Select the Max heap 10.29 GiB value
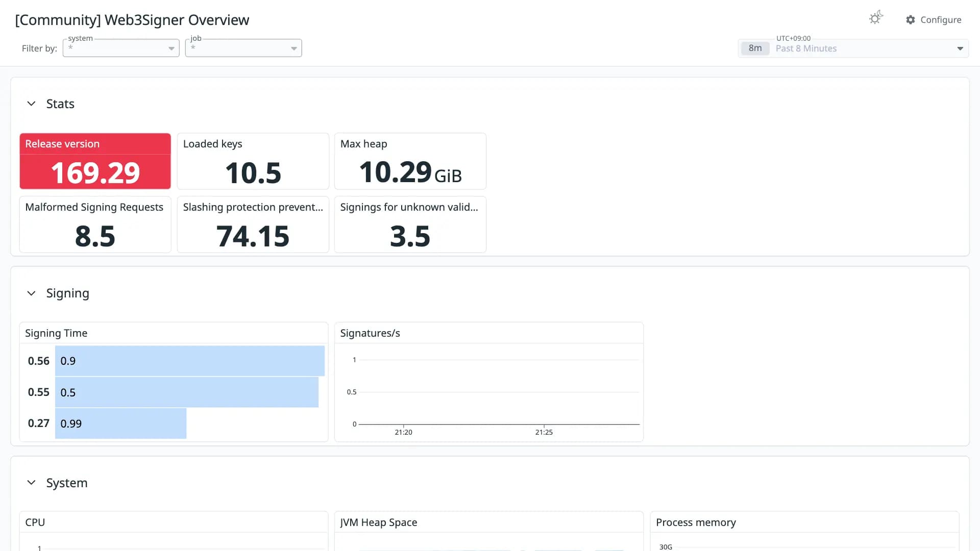 click(x=410, y=172)
